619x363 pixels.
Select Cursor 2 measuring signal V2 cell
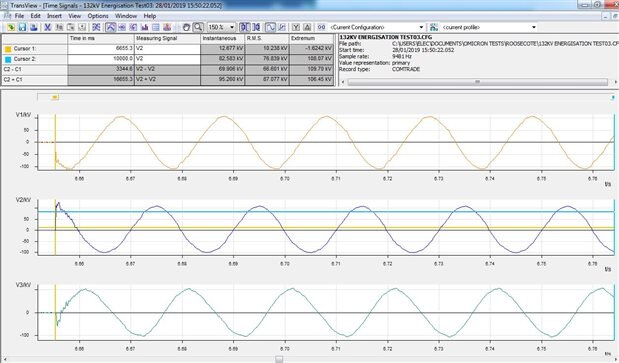coord(167,59)
